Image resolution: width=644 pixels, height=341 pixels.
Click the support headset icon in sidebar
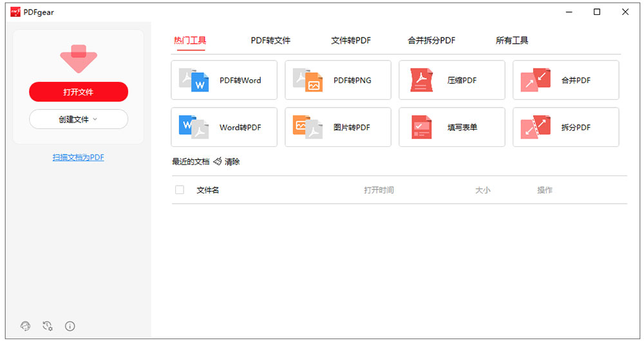26,326
